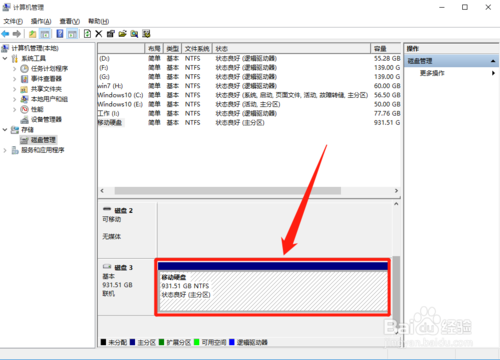Image resolution: width=500 pixels, height=360 pixels.
Task: Open the 文件(F) menu
Action: pos(13,21)
